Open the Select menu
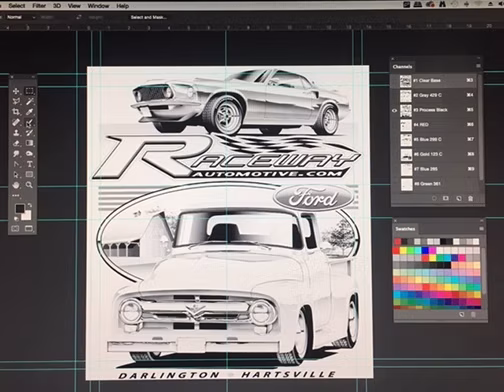 point(17,6)
